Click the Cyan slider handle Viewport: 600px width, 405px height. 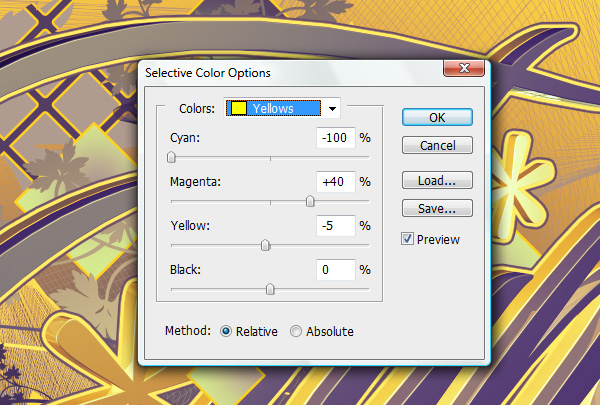171,157
